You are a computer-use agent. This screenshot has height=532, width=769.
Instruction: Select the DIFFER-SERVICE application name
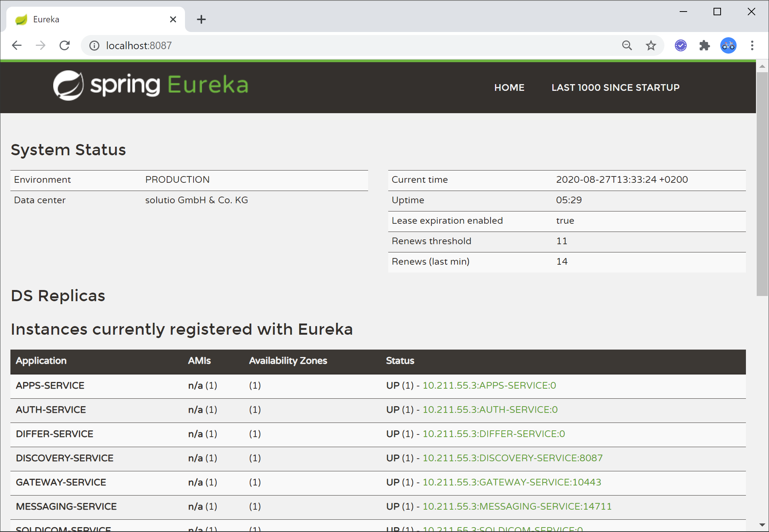pyautogui.click(x=54, y=434)
